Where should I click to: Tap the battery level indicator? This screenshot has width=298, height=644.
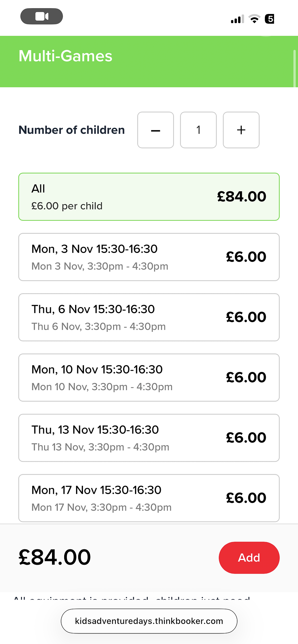[270, 19]
